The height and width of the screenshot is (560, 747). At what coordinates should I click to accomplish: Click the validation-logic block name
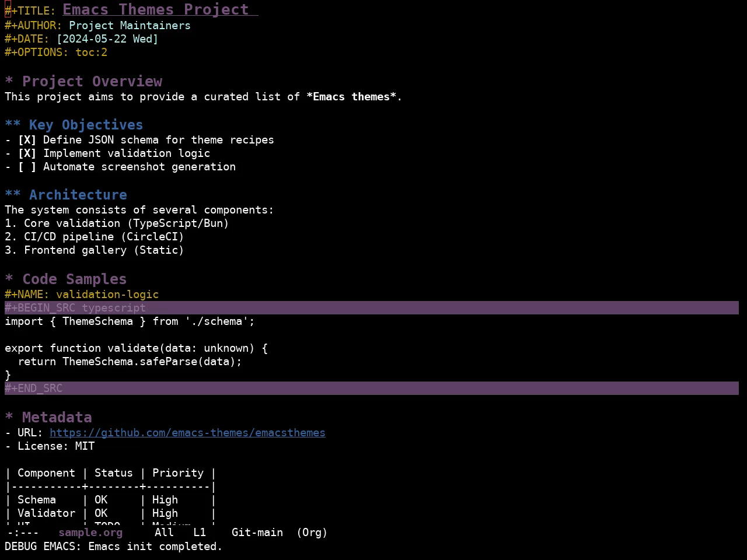[107, 295]
